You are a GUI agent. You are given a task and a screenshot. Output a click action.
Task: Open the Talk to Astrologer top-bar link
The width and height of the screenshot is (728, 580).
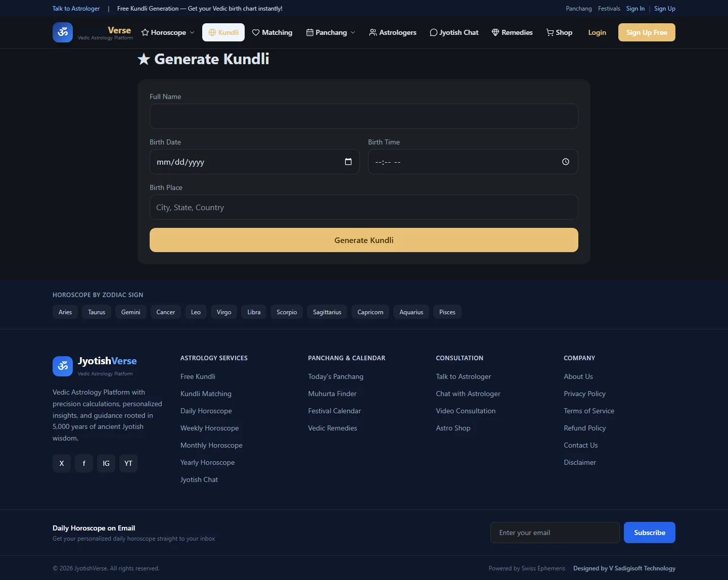tap(76, 9)
